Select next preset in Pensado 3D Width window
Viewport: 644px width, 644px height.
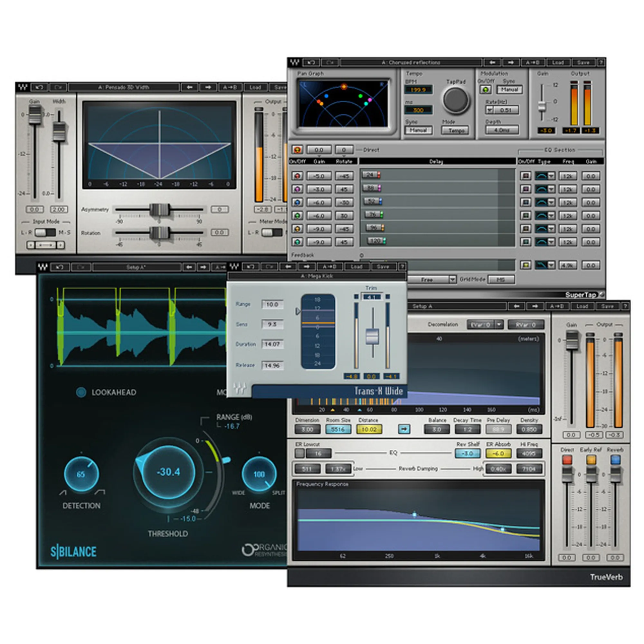click(x=208, y=87)
